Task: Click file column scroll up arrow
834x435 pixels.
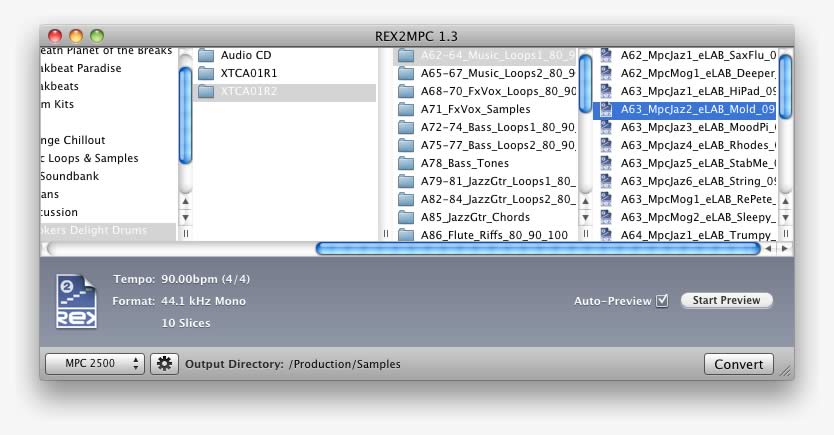Action: (x=785, y=201)
